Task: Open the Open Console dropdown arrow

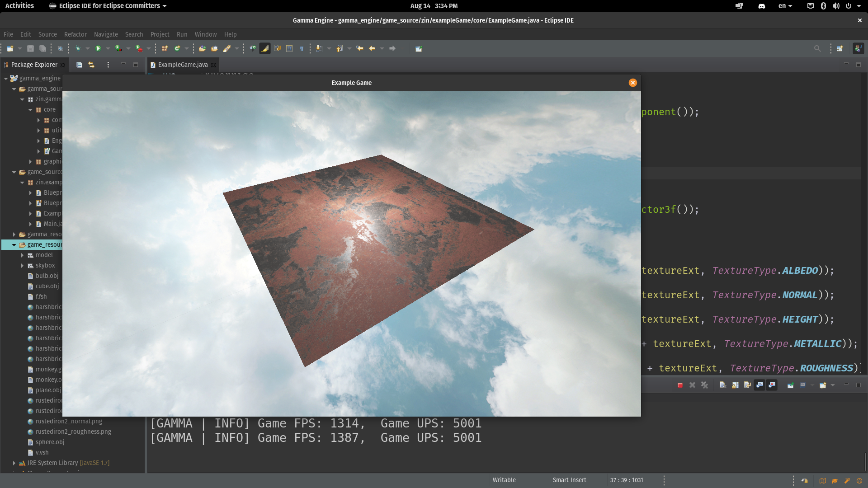Action: pyautogui.click(x=833, y=385)
